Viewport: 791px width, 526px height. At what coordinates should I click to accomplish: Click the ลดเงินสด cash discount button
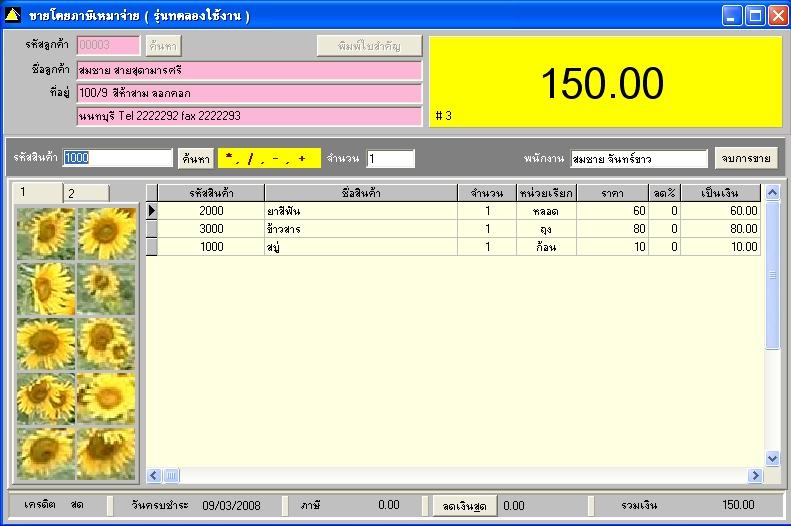tap(464, 506)
